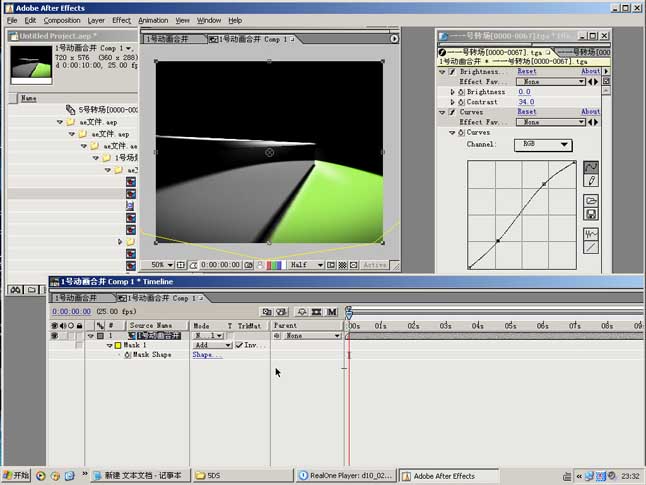The height and width of the screenshot is (485, 646).
Task: Open the 50% magnification dropdown
Action: pos(162,265)
